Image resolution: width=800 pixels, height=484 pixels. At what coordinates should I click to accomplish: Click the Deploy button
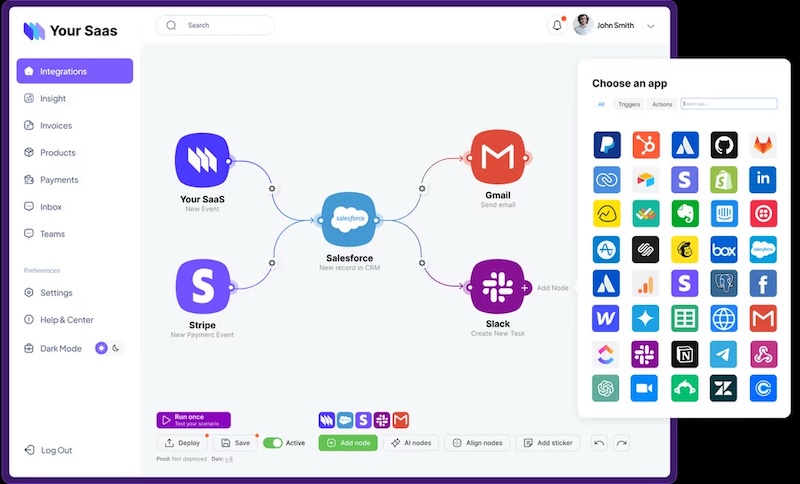[182, 443]
